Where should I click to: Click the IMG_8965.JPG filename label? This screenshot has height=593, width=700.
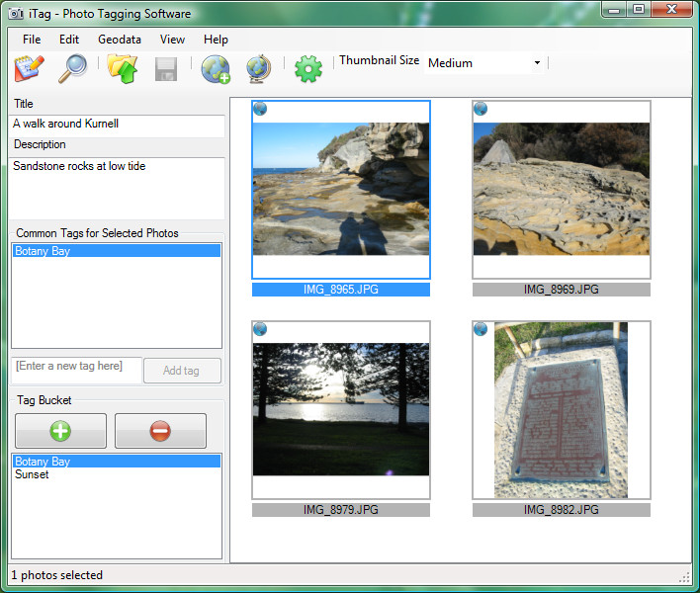(x=341, y=290)
